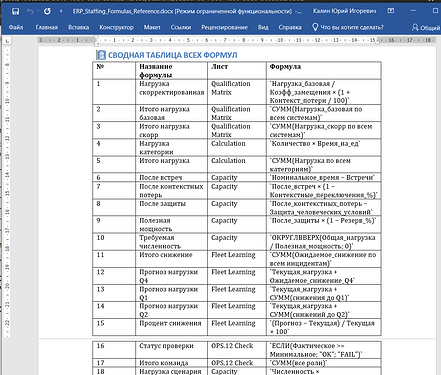This screenshot has height=375, width=441.
Task: Switch to the Главная tab
Action: (x=47, y=27)
